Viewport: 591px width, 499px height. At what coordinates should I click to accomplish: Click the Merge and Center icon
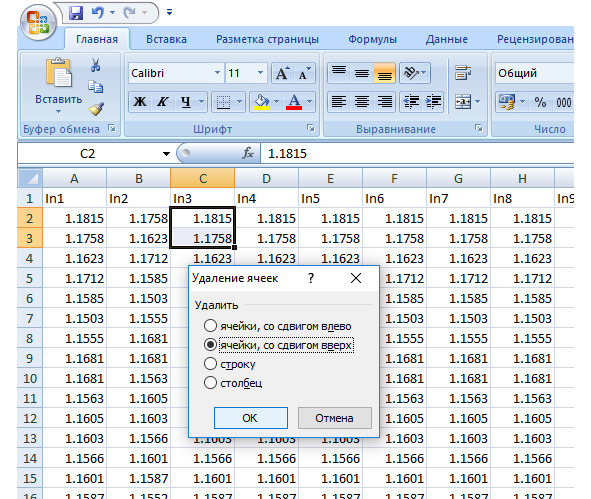pos(463,101)
